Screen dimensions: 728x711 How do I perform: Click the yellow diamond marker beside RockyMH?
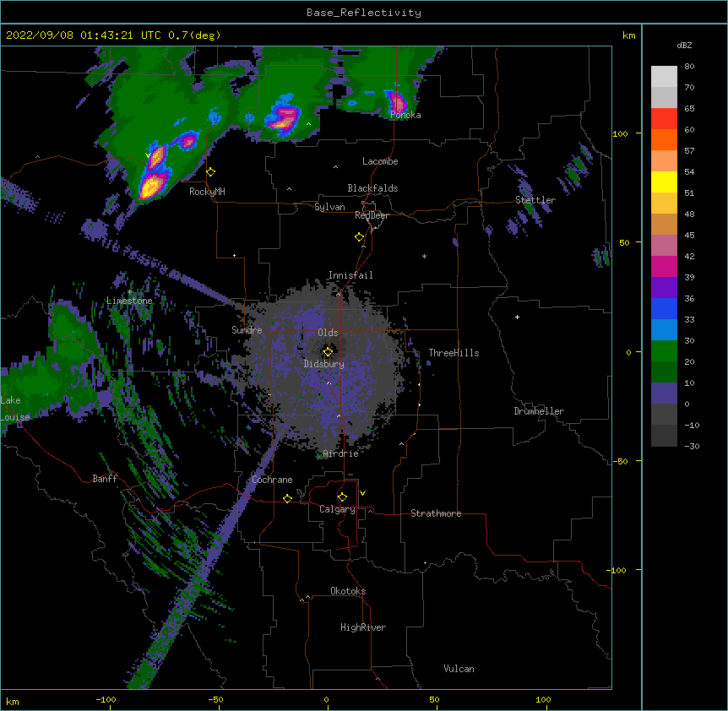tap(210, 172)
